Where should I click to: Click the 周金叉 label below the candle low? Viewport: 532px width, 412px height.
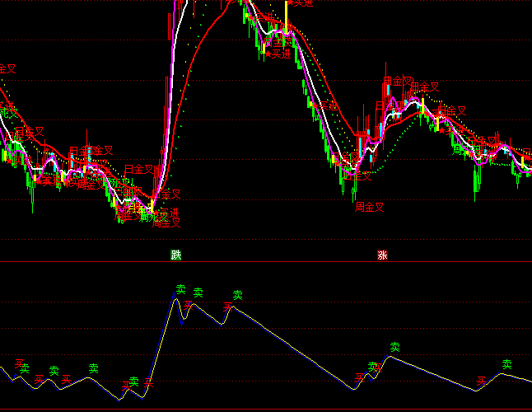[370, 208]
